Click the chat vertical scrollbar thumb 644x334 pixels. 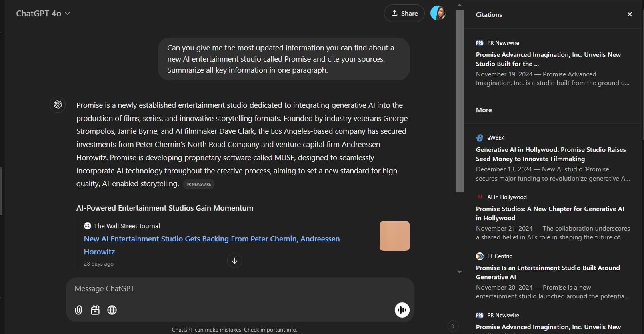pos(460,101)
